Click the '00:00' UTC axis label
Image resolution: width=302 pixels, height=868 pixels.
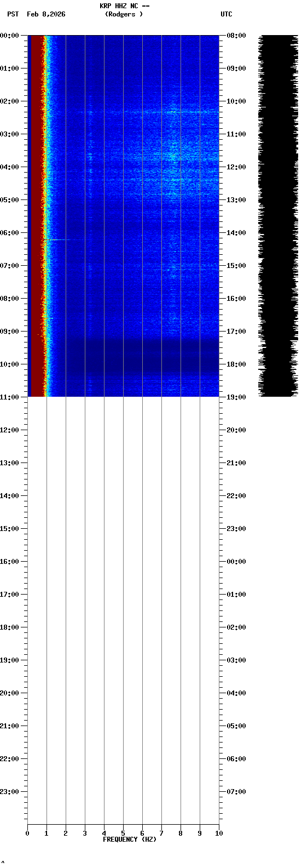pos(236,562)
